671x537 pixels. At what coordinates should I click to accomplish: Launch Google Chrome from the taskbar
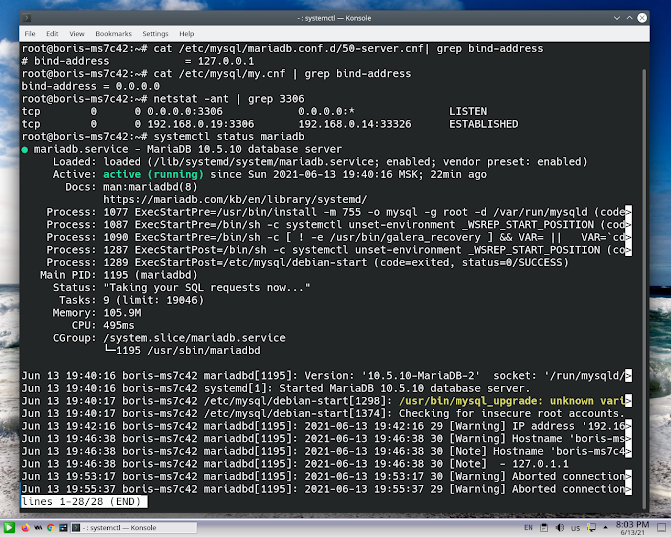[50, 527]
